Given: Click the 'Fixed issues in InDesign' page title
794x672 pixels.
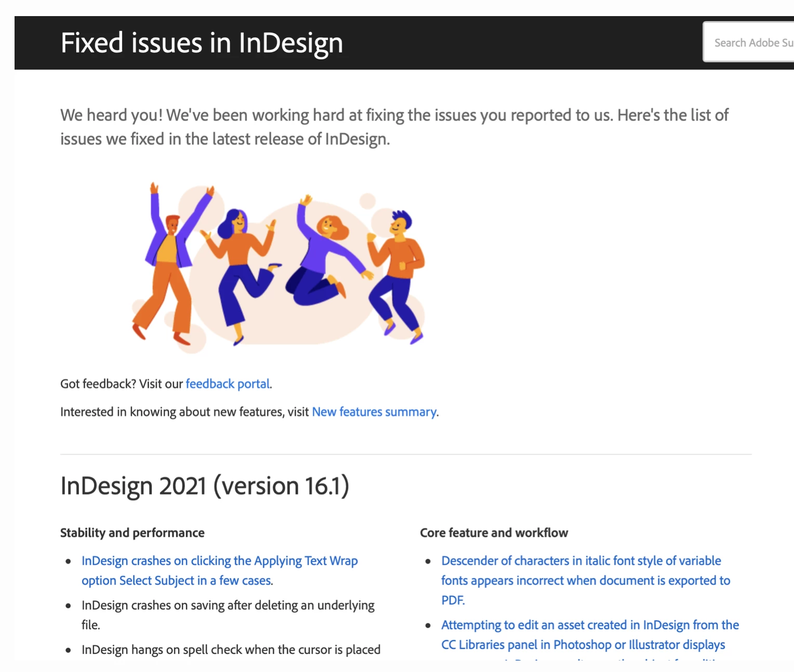Looking at the screenshot, I should coord(202,43).
